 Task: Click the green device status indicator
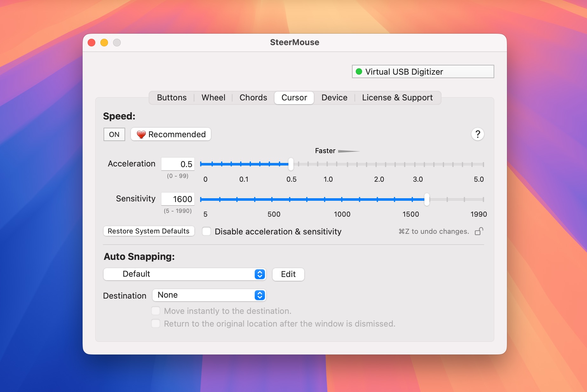coord(359,71)
